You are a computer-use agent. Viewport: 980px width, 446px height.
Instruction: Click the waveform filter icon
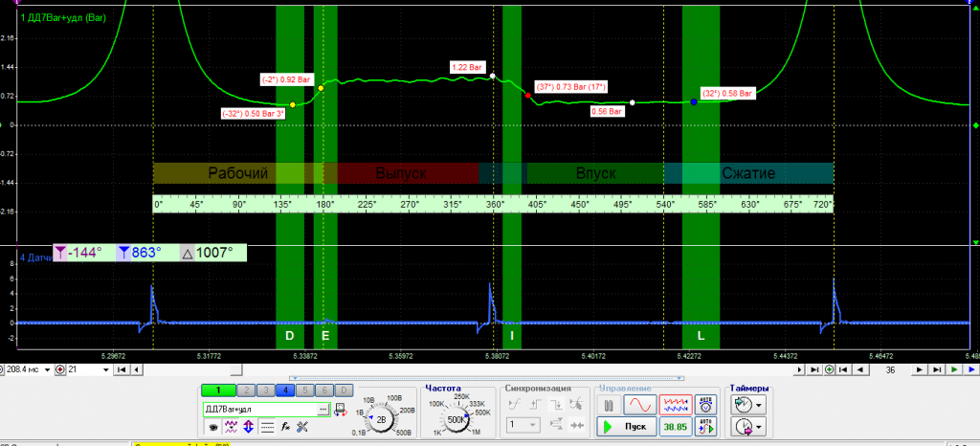click(231, 428)
